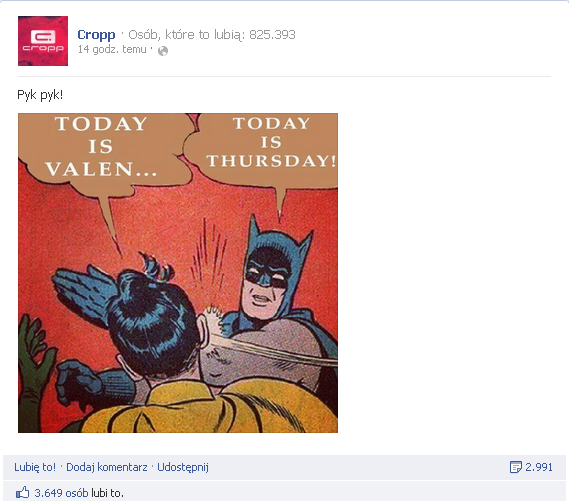Image resolution: width=569 pixels, height=501 pixels.
Task: Click the 'Pyk pyk!' post text
Action: pyautogui.click(x=40, y=95)
